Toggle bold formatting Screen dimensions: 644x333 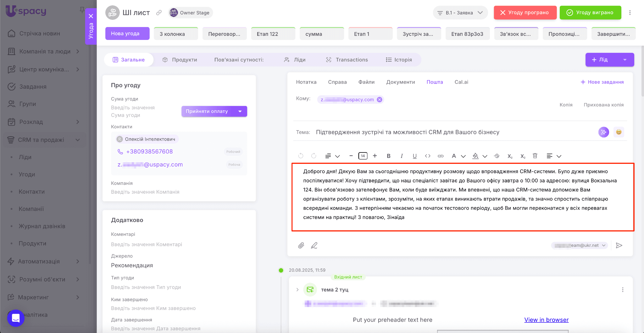389,156
